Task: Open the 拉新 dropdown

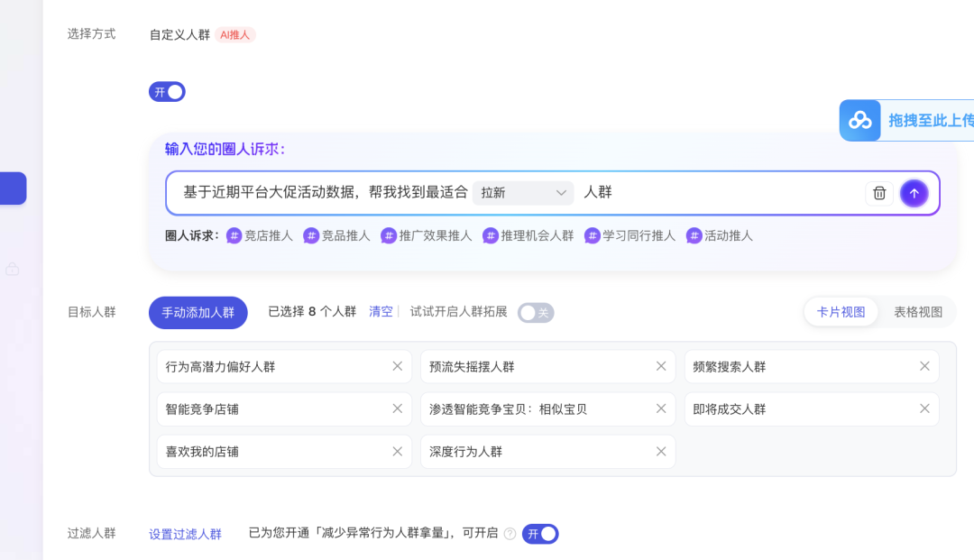Action: 523,193
